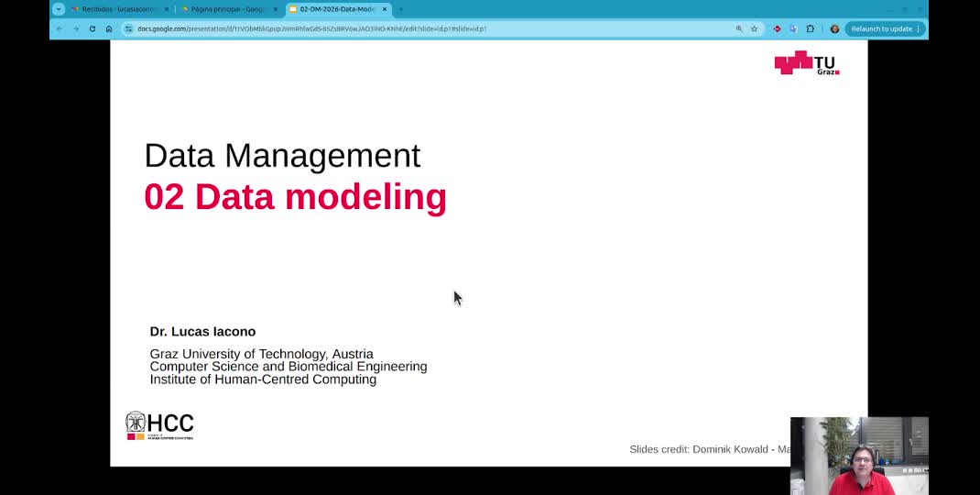Go back to the previous page
The height and width of the screenshot is (495, 980).
(60, 28)
